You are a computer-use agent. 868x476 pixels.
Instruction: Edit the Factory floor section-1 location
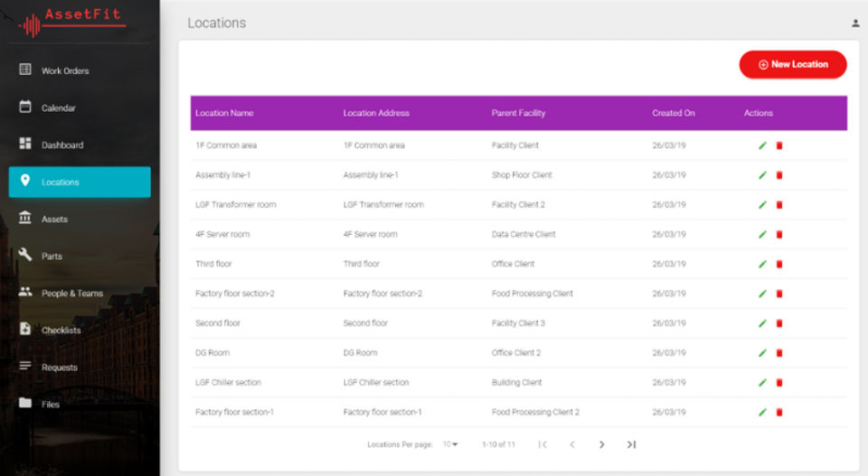[762, 413]
